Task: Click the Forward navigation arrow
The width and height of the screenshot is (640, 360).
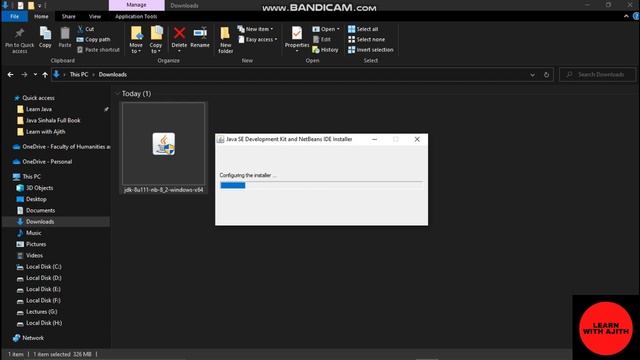Action: [24, 75]
